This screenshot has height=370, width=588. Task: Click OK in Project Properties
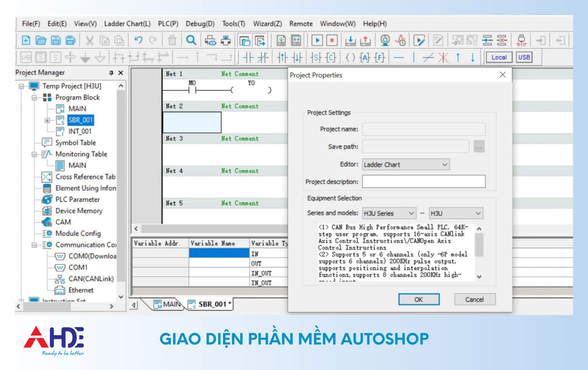click(419, 299)
